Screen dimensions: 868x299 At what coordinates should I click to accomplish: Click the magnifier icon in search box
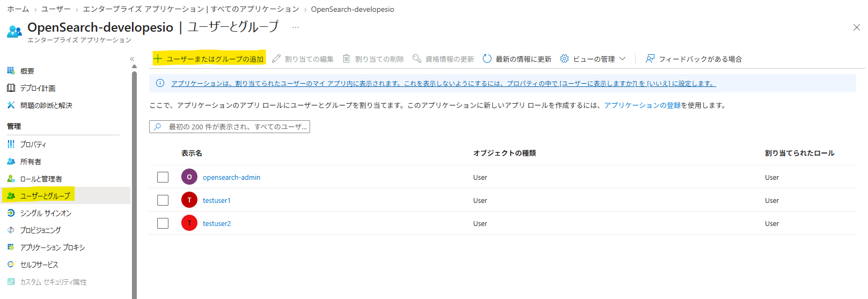[158, 127]
